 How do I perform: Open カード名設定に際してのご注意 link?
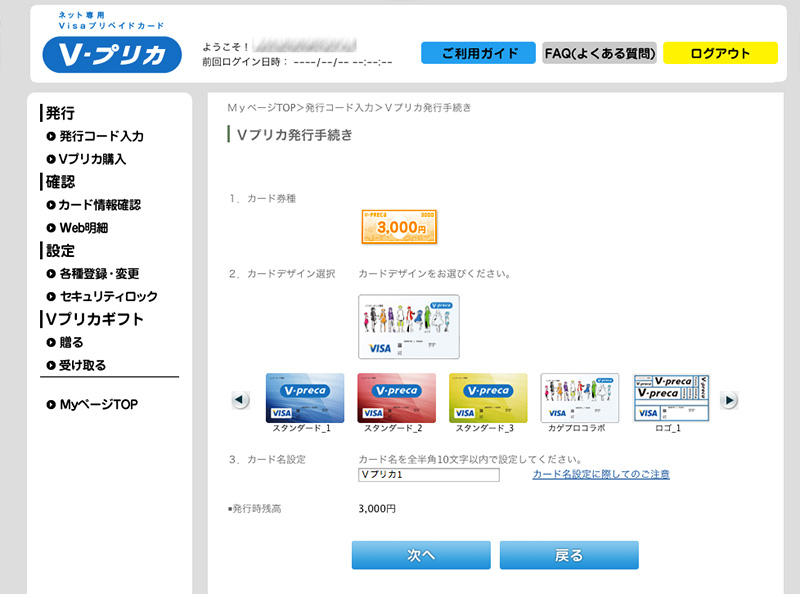click(x=601, y=474)
